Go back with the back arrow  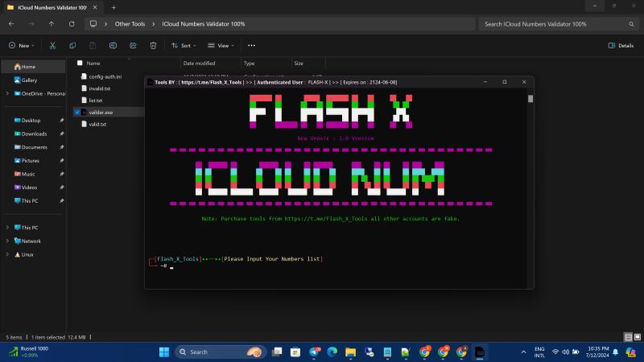pos(11,24)
